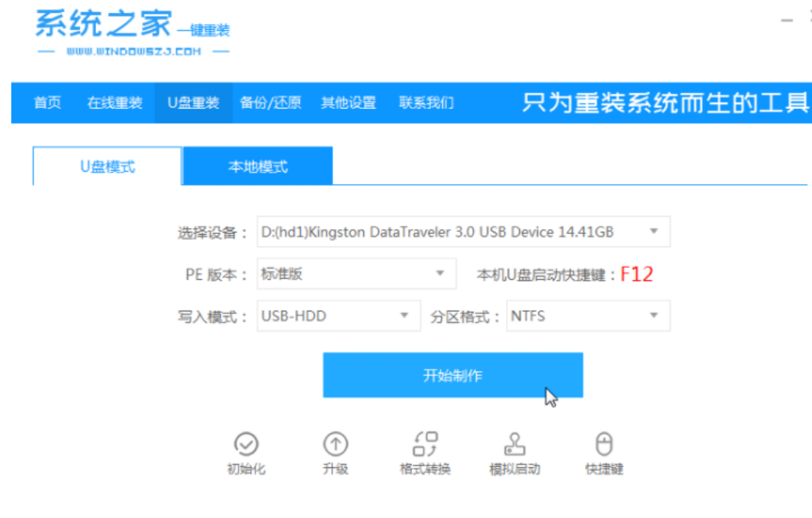This screenshot has width=812, height=518.
Task: Switch to the 本地模式 tab
Action: tap(257, 167)
